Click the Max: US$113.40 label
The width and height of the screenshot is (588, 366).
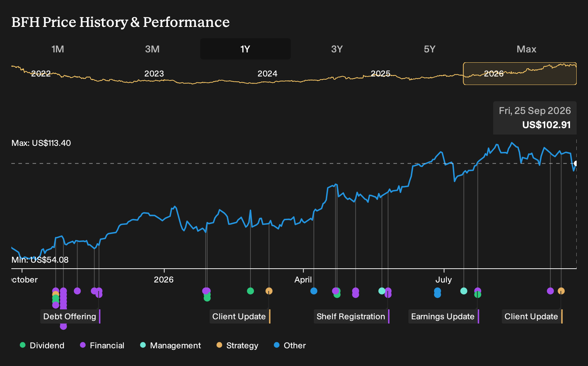click(41, 143)
